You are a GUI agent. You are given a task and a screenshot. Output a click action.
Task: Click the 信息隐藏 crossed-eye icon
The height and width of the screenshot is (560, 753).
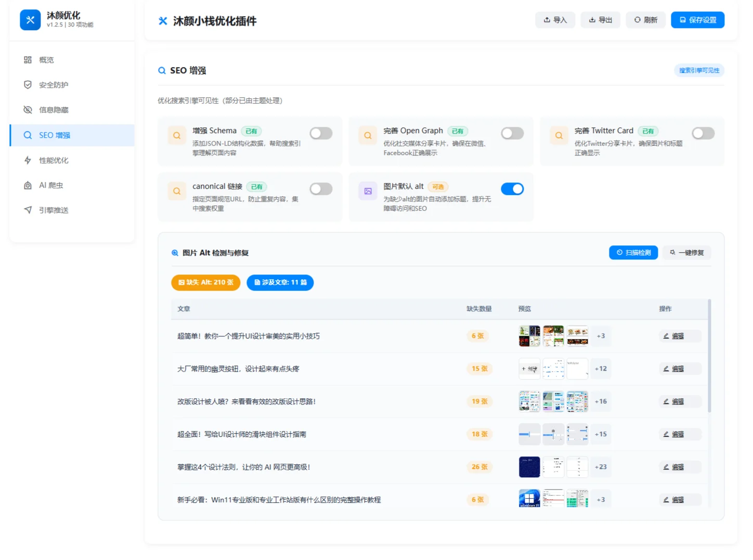28,110
